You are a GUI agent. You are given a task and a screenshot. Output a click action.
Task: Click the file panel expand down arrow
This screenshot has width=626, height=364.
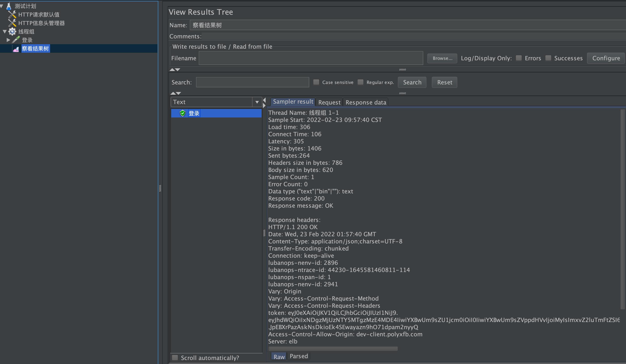(x=178, y=70)
